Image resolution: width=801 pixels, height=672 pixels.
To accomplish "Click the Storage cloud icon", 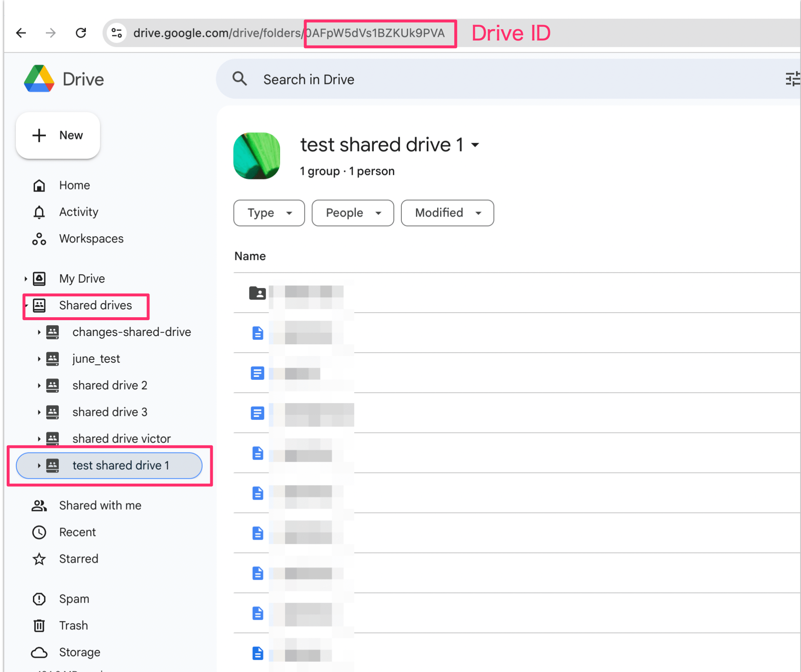I will pos(39,652).
